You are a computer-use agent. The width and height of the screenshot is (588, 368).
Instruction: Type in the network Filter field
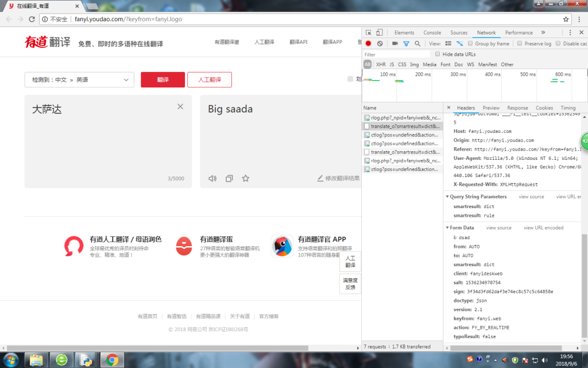coord(396,55)
